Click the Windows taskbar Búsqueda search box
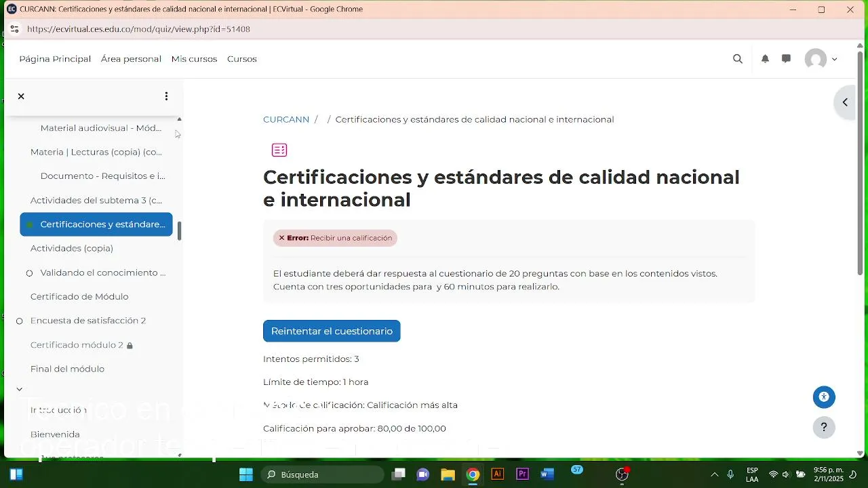The image size is (868, 488). (323, 474)
